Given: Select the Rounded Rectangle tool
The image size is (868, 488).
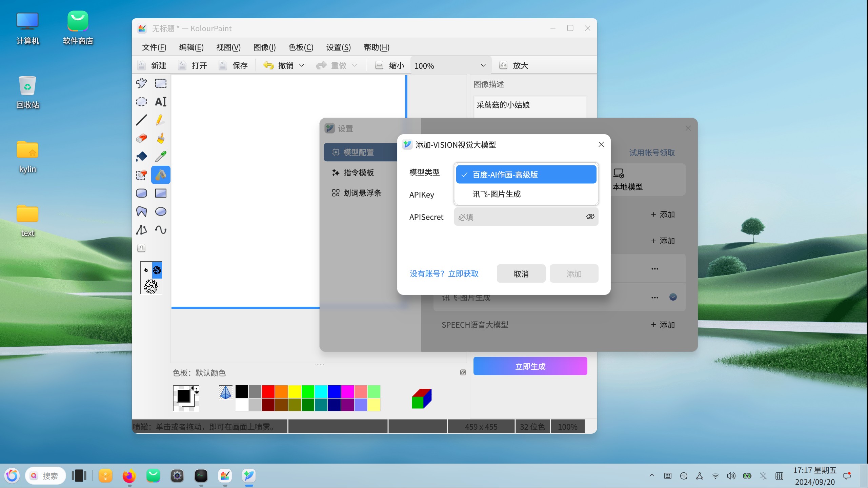Looking at the screenshot, I should pyautogui.click(x=141, y=193).
